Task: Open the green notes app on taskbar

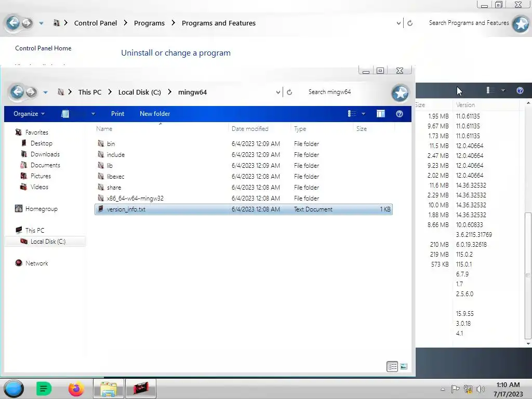Action: 44,389
